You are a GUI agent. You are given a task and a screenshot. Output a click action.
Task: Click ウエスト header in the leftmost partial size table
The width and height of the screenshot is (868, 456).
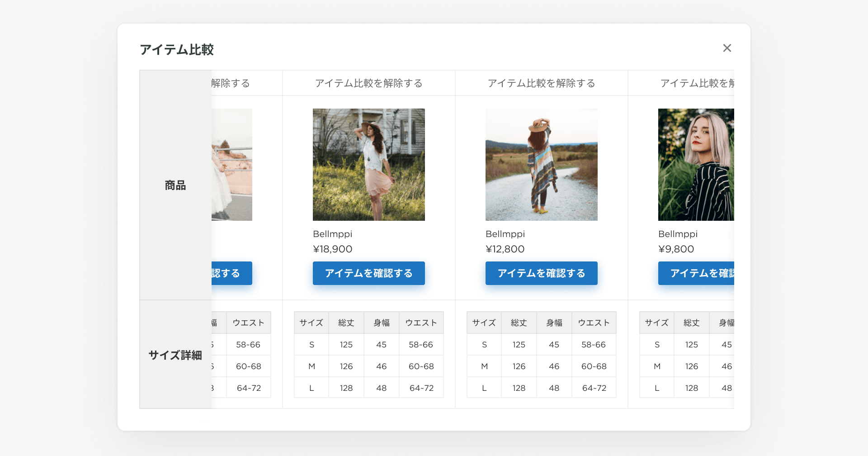point(249,323)
